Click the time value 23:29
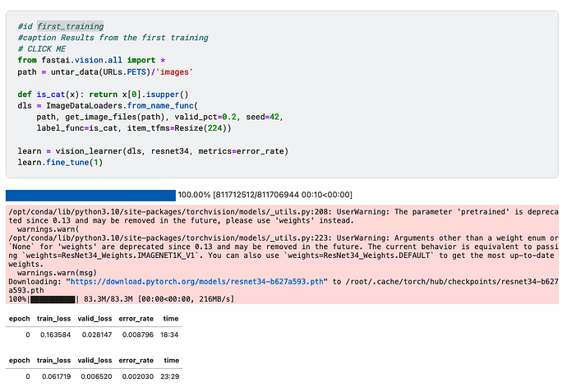Image resolution: width=567 pixels, height=392 pixels. pyautogui.click(x=171, y=376)
